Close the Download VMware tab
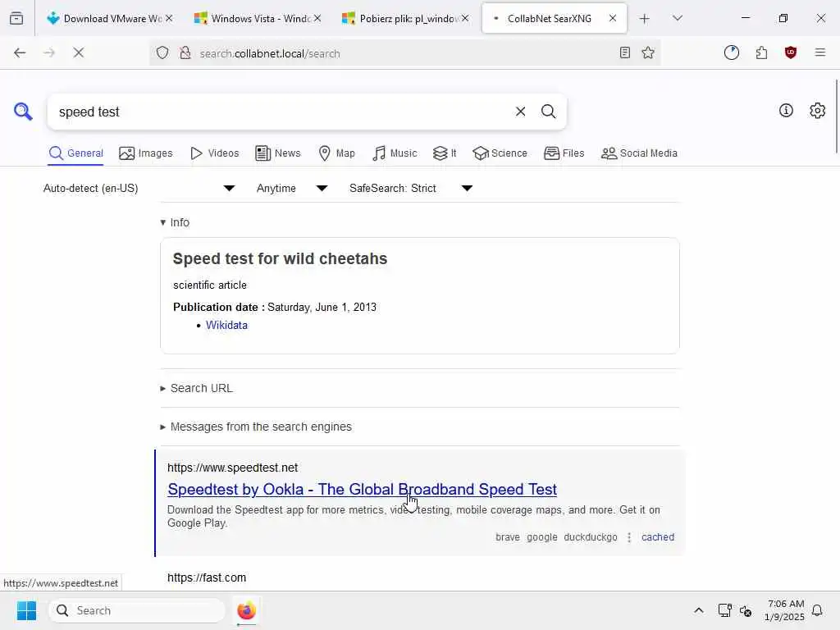 pos(169,18)
